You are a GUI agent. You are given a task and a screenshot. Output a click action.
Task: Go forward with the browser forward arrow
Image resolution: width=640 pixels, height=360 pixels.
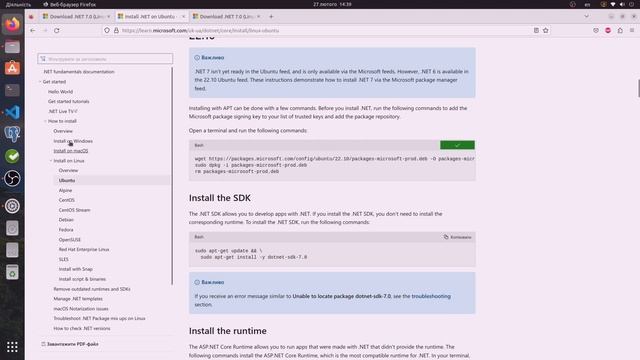[45, 30]
